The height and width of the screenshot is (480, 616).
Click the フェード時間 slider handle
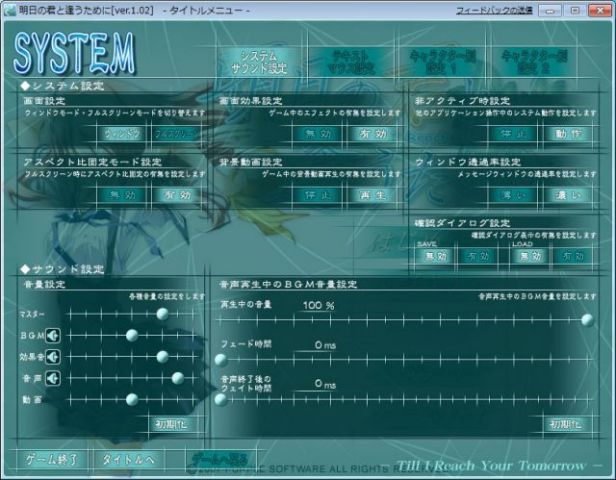pyautogui.click(x=221, y=357)
